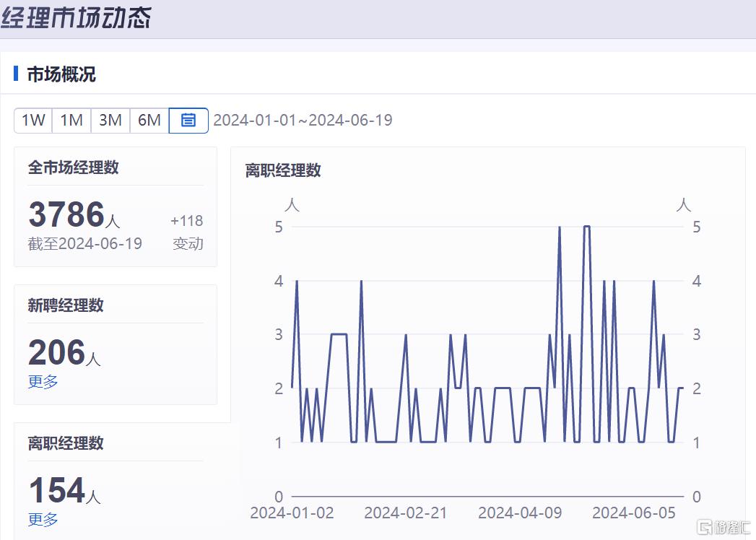Click the 市场概况 section heading
The height and width of the screenshot is (540, 756).
61,74
